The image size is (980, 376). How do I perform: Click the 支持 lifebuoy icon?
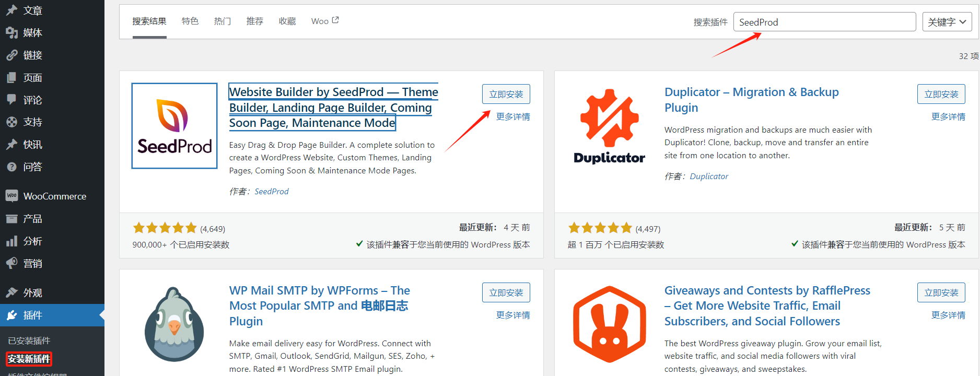coord(12,122)
